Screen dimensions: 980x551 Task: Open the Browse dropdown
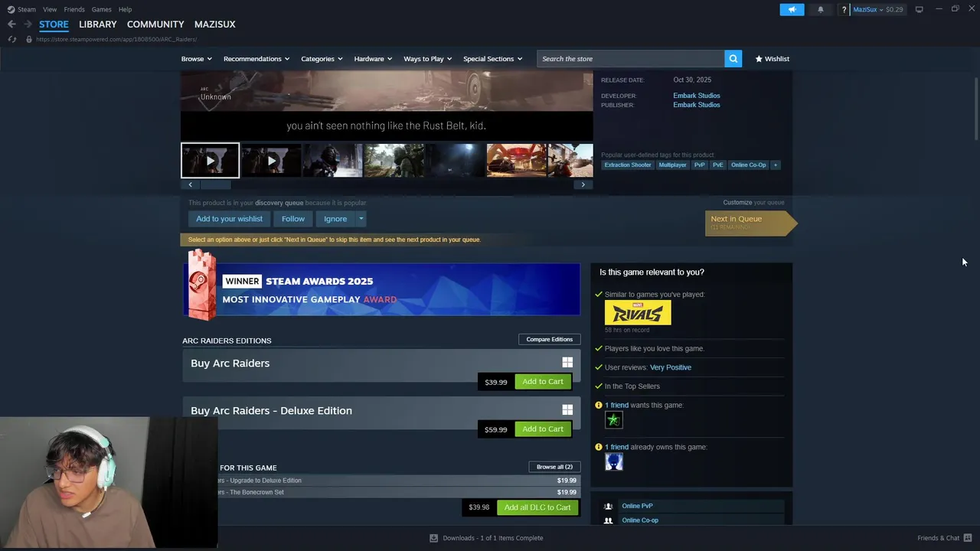pos(196,59)
